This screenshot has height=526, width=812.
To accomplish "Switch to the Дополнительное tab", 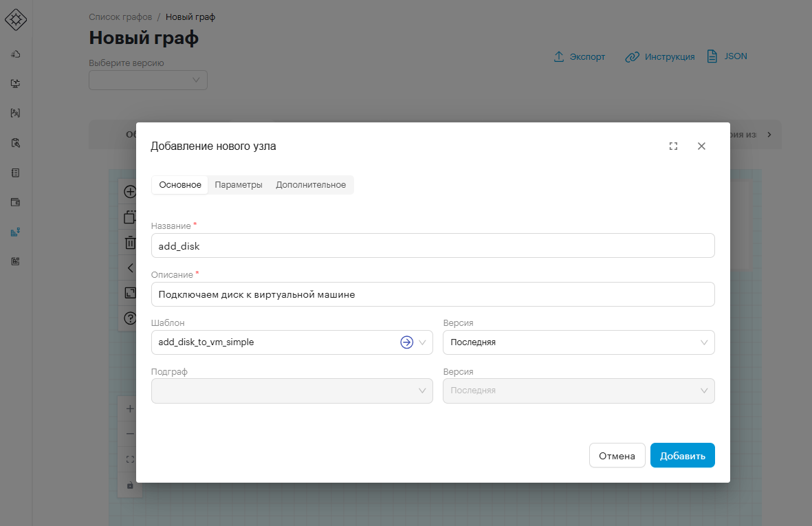I will (x=311, y=185).
